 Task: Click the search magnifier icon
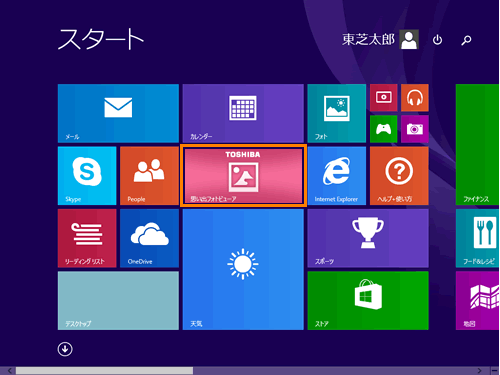[466, 40]
